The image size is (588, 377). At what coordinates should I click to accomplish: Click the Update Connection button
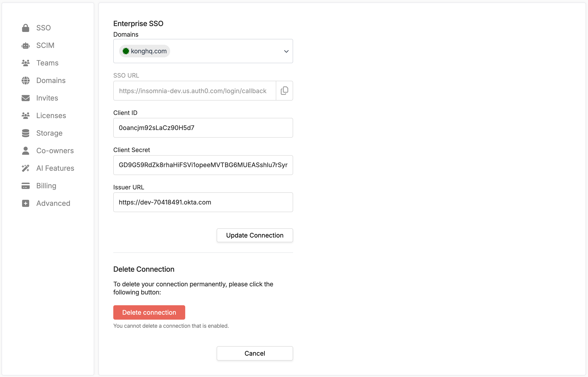click(x=255, y=235)
